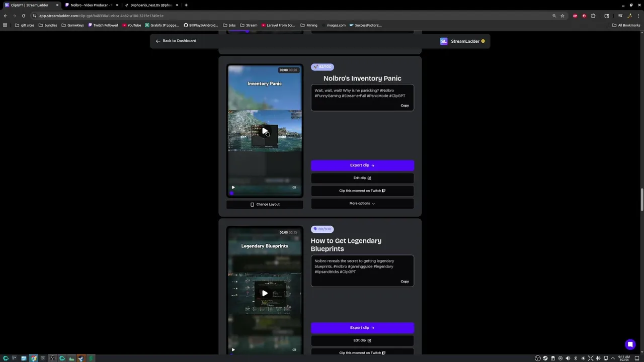This screenshot has height=362, width=644.
Task: Open Chrome three-dot menu
Action: pos(638,16)
